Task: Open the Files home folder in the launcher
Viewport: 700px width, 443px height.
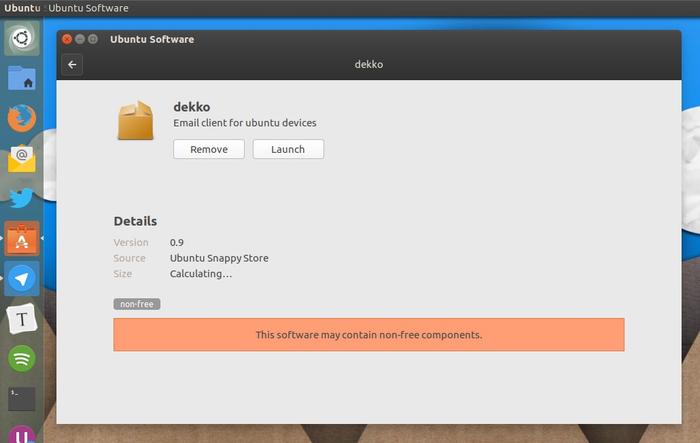Action: pyautogui.click(x=22, y=78)
